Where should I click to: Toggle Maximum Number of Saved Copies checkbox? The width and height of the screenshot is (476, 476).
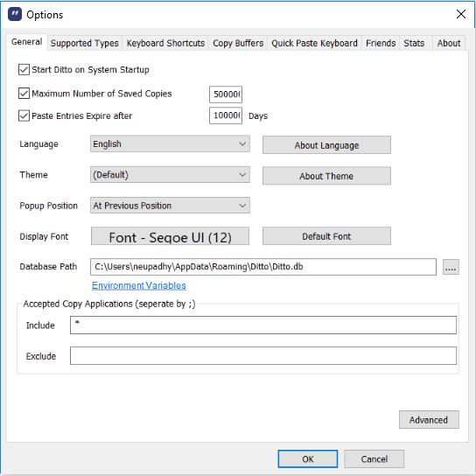[x=24, y=94]
